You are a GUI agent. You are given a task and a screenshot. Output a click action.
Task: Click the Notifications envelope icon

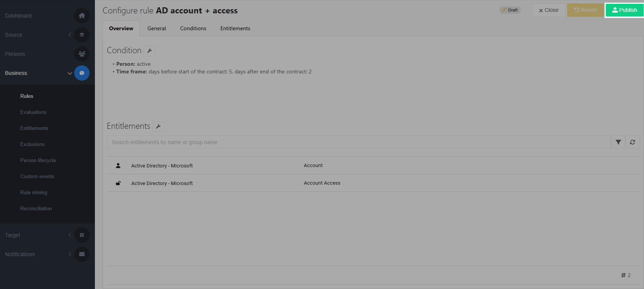82,254
